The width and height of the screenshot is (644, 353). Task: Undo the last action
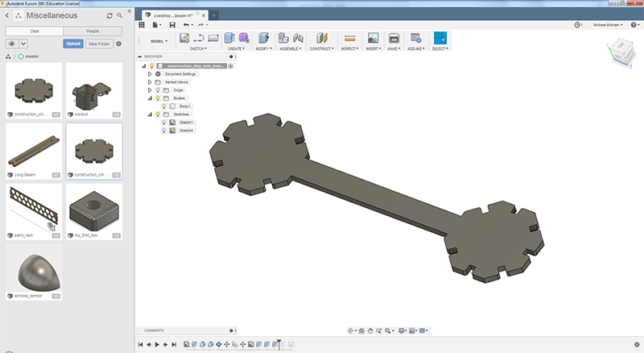click(x=186, y=25)
